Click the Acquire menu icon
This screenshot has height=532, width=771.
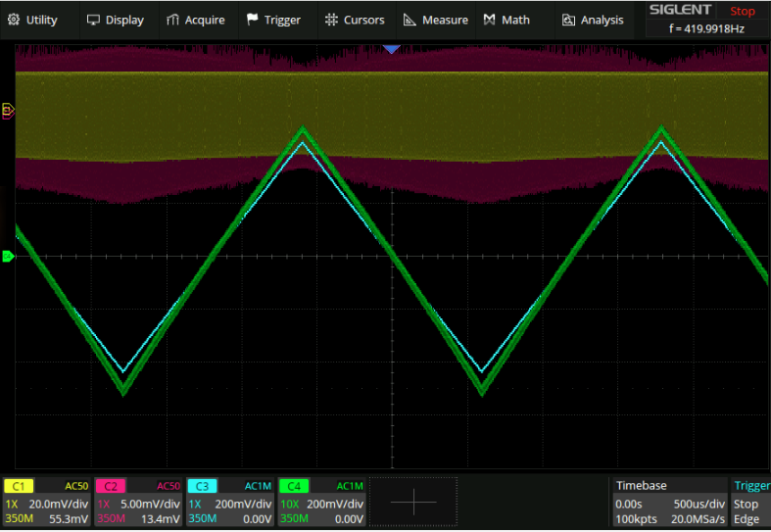point(173,20)
